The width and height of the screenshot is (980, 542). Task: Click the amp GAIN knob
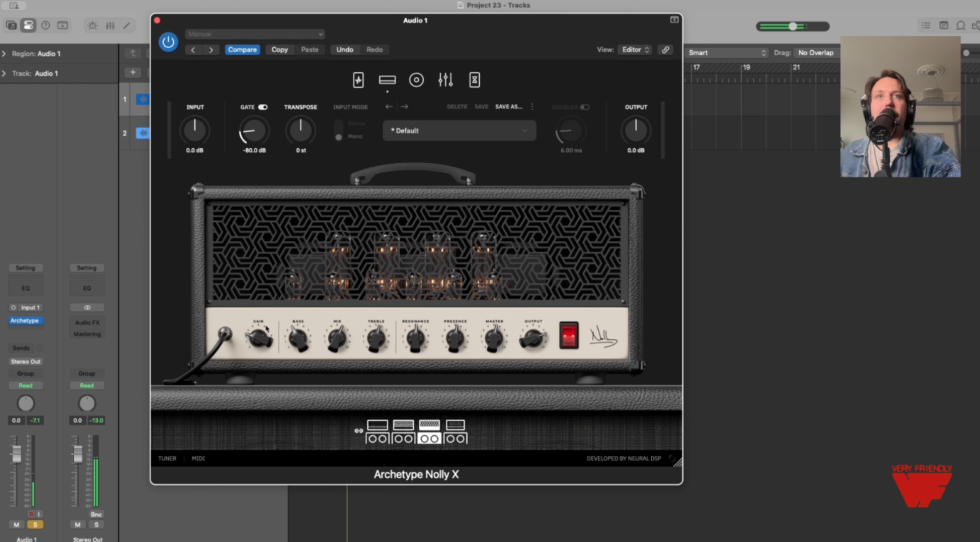pos(259,339)
